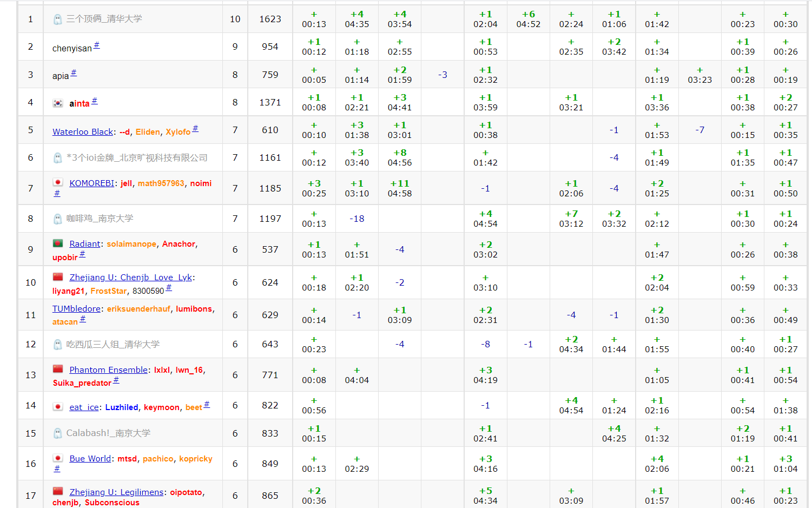Click the handle math957963 in KOMOREBI
812x508 pixels.
(x=161, y=183)
